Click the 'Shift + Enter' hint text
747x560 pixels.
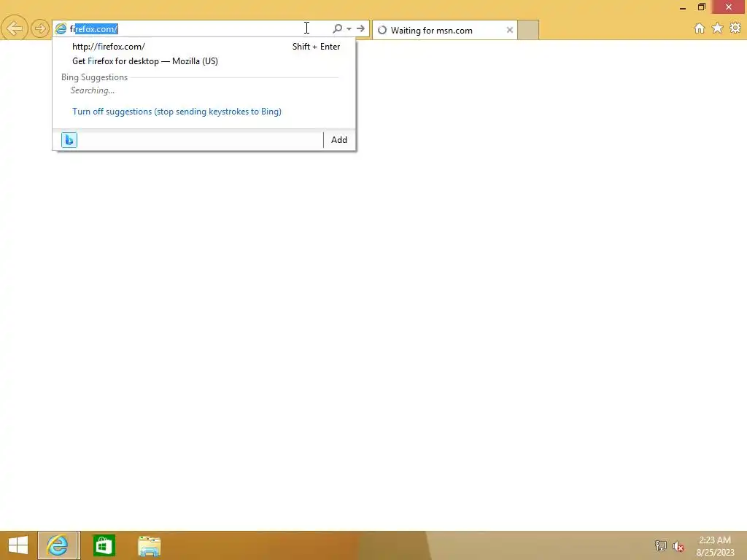click(317, 47)
